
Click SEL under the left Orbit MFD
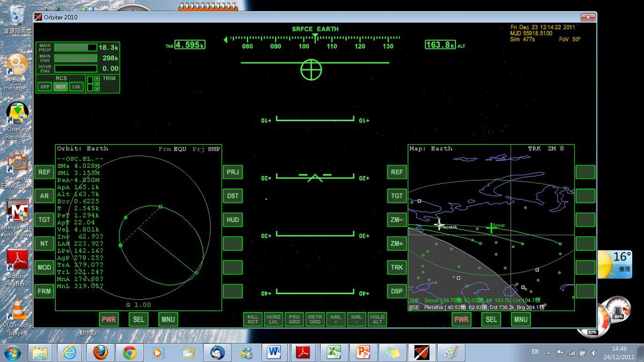pyautogui.click(x=138, y=319)
